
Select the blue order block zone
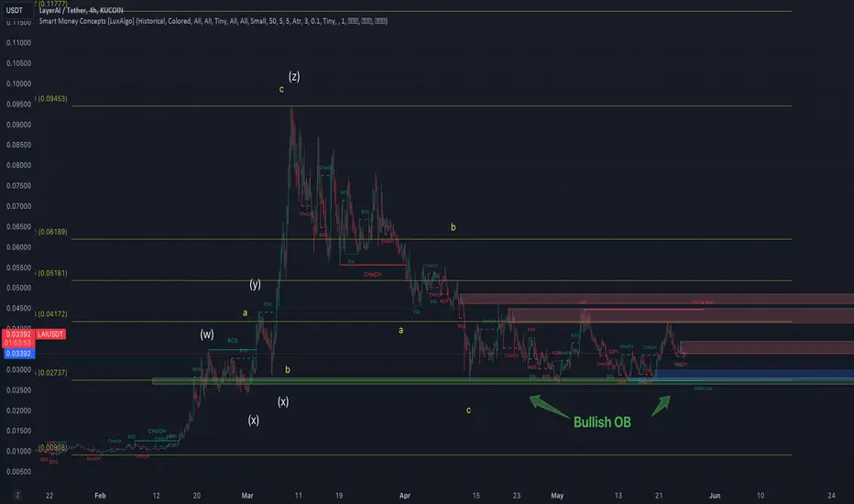pos(754,374)
